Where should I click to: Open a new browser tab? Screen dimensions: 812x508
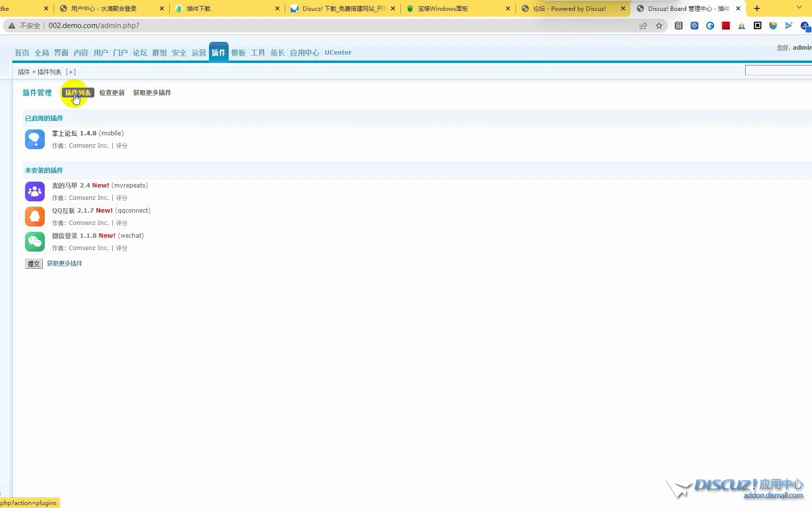click(757, 8)
